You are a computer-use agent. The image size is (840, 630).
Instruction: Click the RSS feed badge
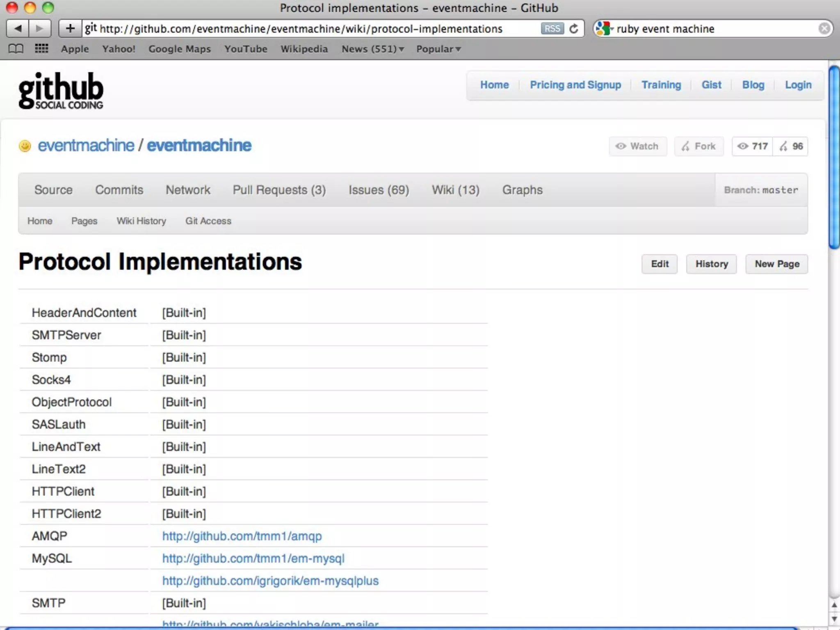[552, 29]
